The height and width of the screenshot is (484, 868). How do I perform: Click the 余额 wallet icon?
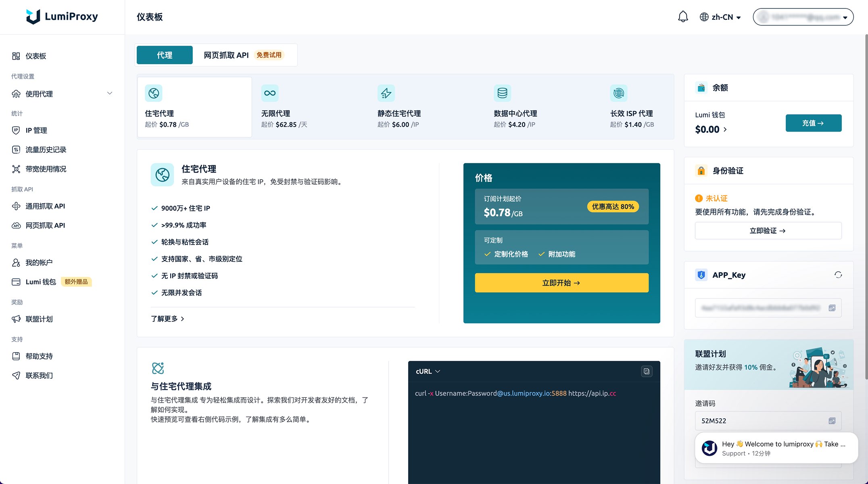[701, 88]
